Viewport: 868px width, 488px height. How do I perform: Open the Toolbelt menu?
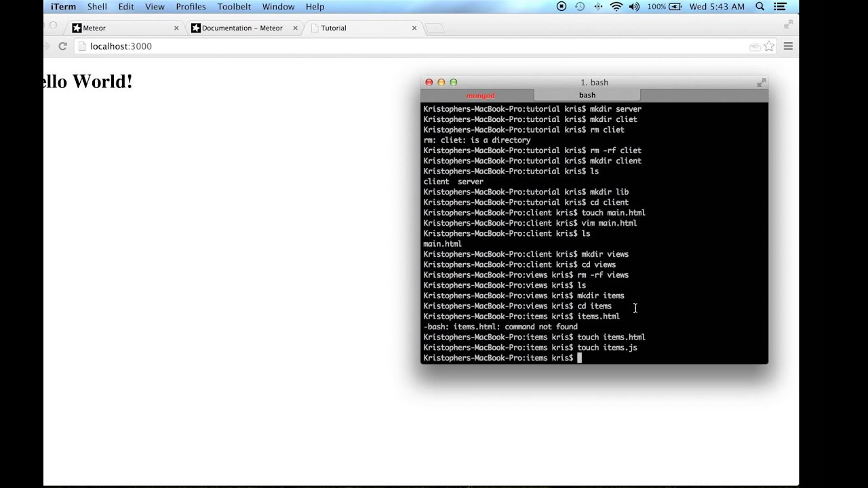point(234,7)
